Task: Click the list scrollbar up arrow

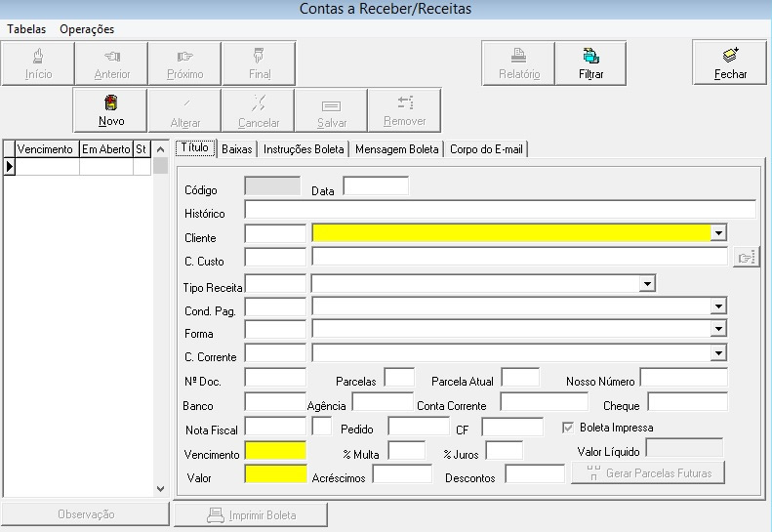Action: pyautogui.click(x=160, y=148)
